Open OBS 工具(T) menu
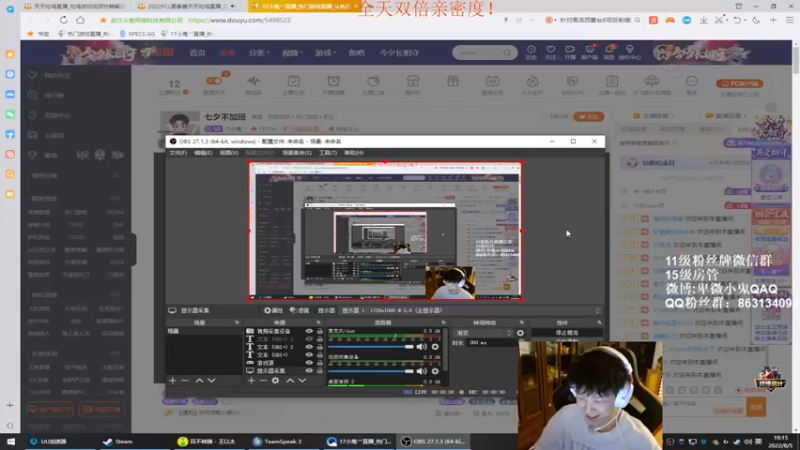This screenshot has width=800, height=450. coord(328,153)
